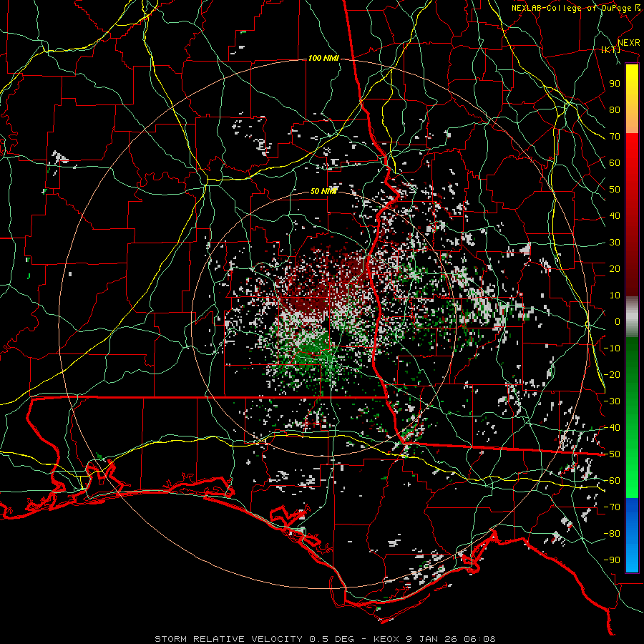Click the "-40" value on velocity scale

click(612, 428)
